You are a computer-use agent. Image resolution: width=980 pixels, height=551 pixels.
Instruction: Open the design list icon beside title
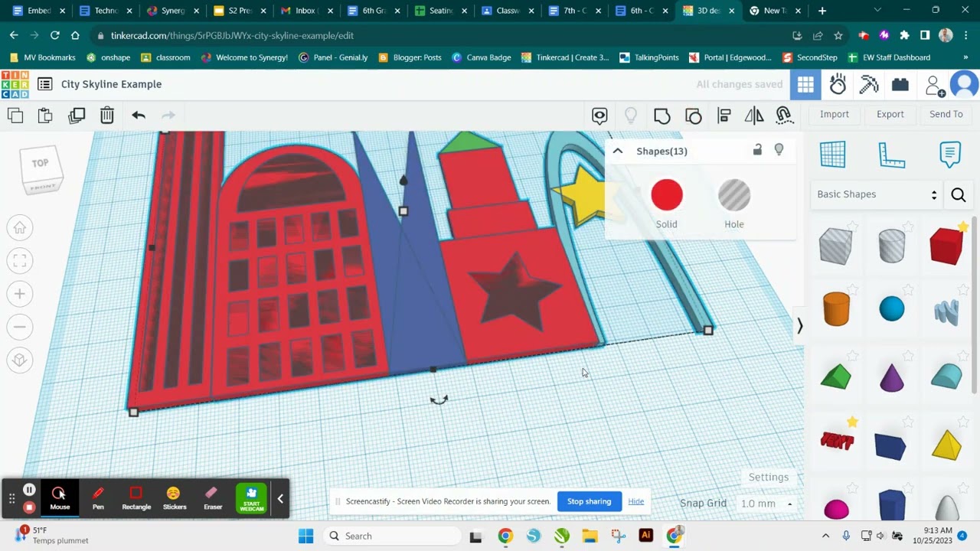pos(45,84)
